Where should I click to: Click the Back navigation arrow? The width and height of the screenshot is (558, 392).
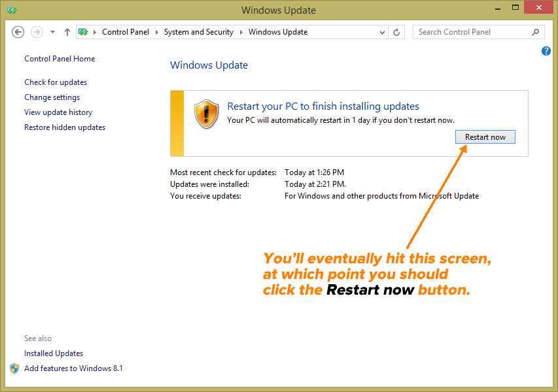click(x=18, y=32)
